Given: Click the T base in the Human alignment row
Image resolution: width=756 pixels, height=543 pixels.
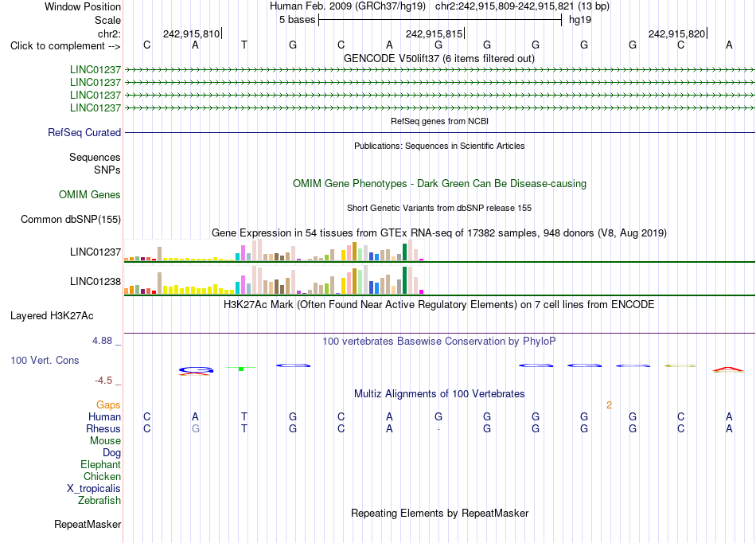Looking at the screenshot, I should [244, 416].
